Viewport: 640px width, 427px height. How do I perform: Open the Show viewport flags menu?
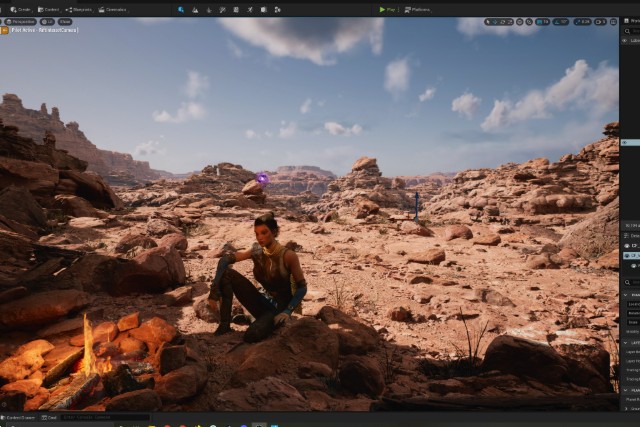tap(64, 20)
